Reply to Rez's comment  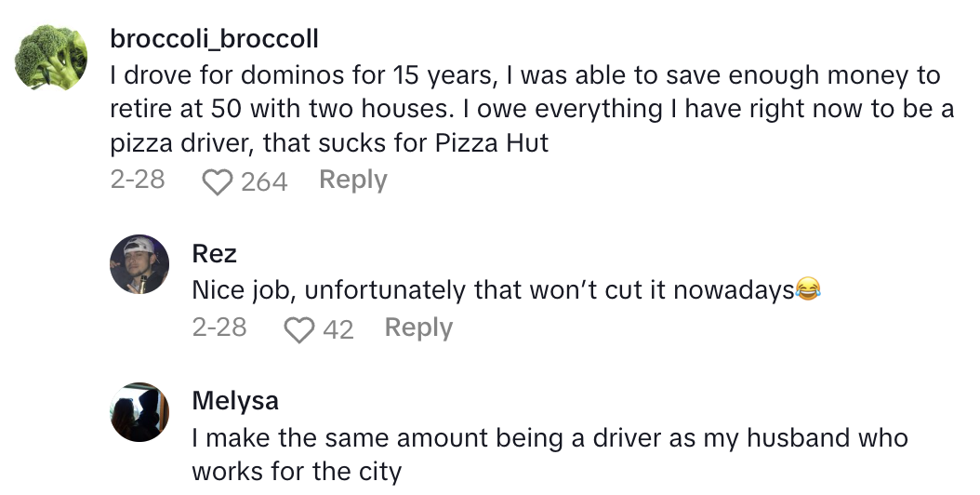coord(418,328)
